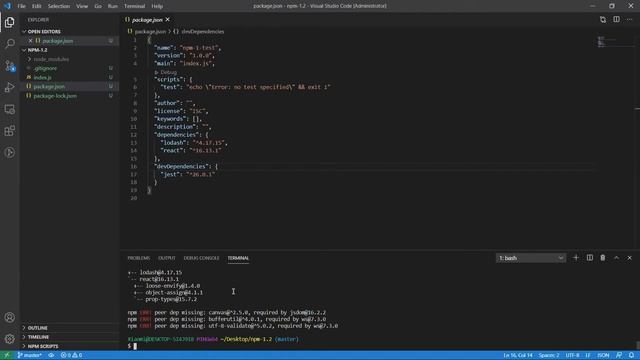This screenshot has width=640, height=360.
Task: Open the Manage gear icon
Action: tap(10, 339)
